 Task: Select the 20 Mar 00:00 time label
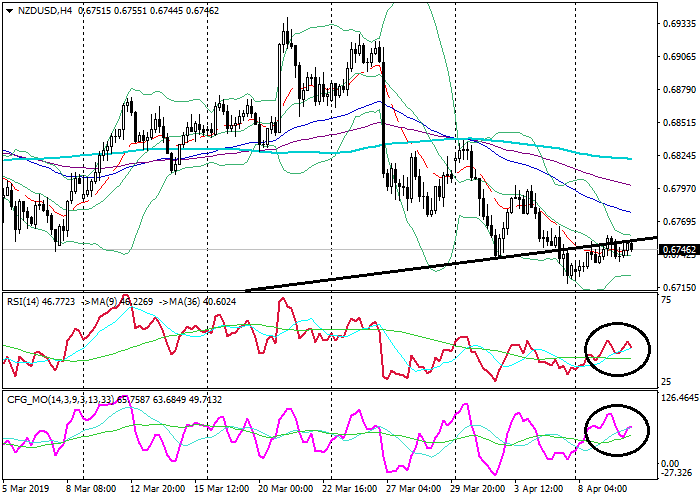click(286, 490)
